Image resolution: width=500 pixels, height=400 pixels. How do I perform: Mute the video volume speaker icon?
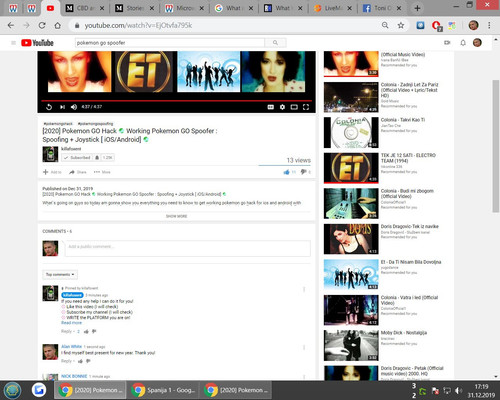pos(74,107)
